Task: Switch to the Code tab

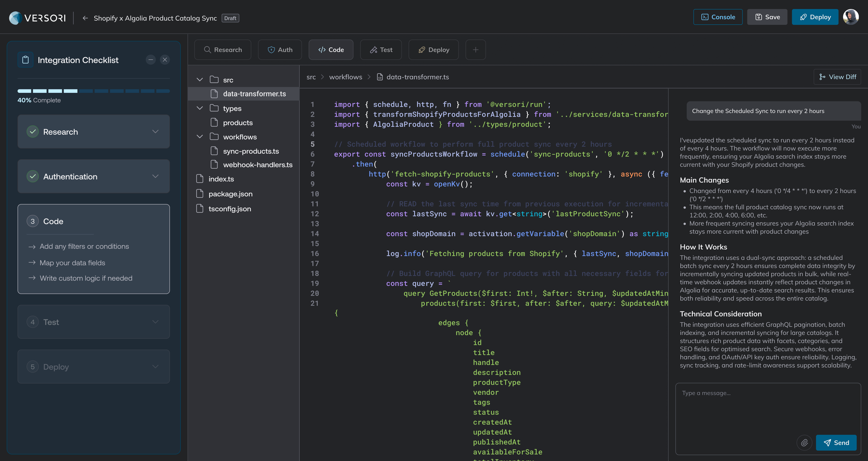Action: [x=331, y=49]
